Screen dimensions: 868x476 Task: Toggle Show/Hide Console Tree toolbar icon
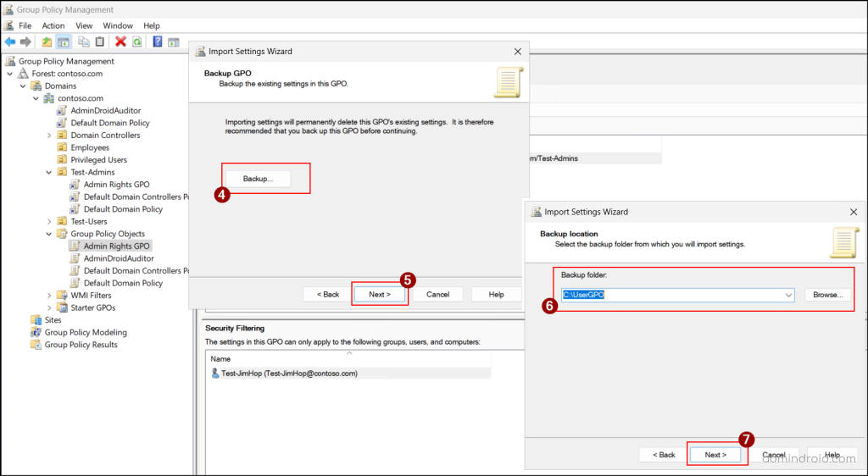click(64, 42)
